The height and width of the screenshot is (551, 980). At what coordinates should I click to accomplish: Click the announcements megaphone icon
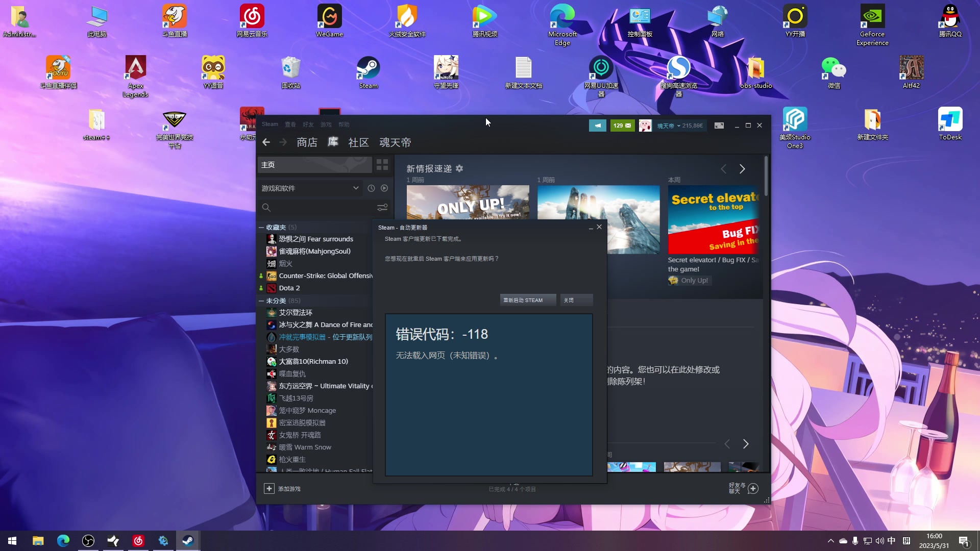point(597,126)
